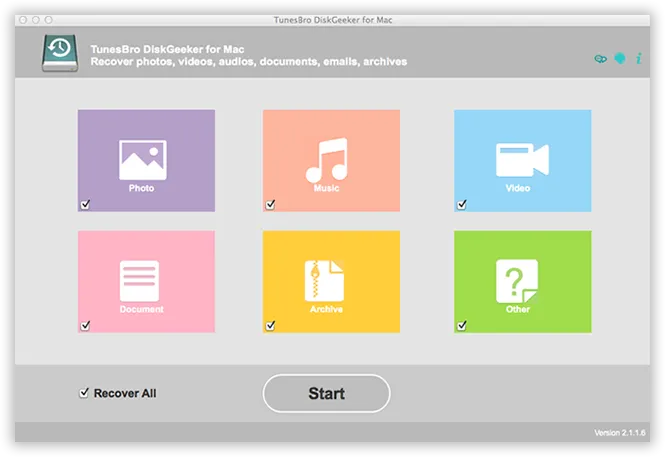Toggle the Recover All checkbox
The width and height of the screenshot is (665, 457).
click(84, 393)
